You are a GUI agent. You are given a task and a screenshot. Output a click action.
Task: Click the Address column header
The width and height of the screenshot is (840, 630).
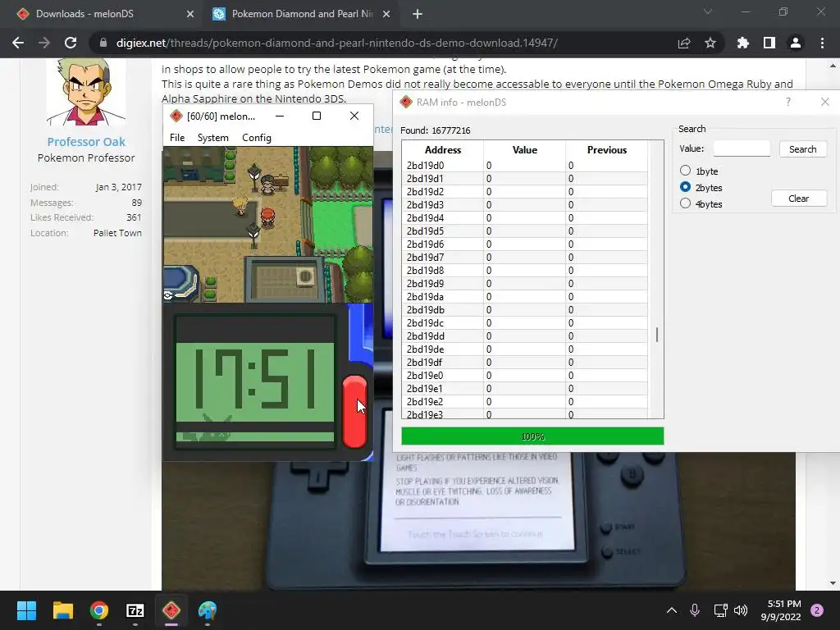(x=442, y=150)
